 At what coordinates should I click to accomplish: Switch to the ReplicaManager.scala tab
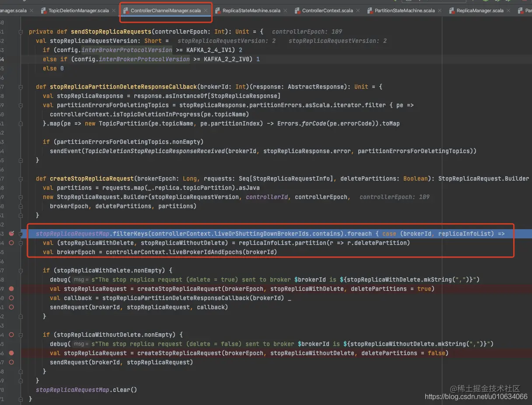pos(480,10)
